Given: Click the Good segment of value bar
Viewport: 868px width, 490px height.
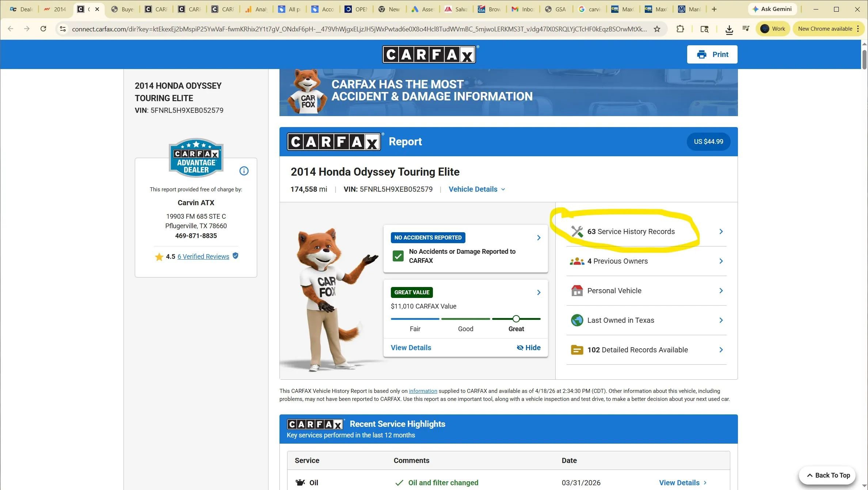Looking at the screenshot, I should [x=465, y=319].
